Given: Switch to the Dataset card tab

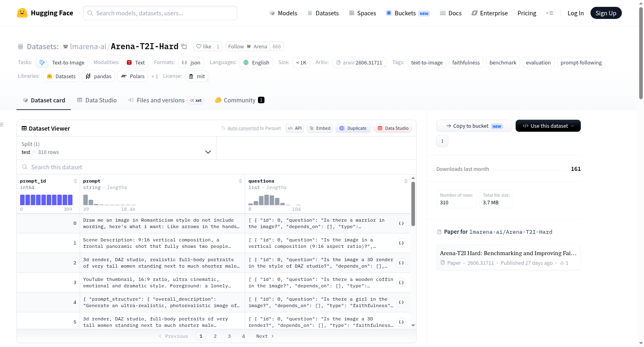Looking at the screenshot, I should click(44, 100).
